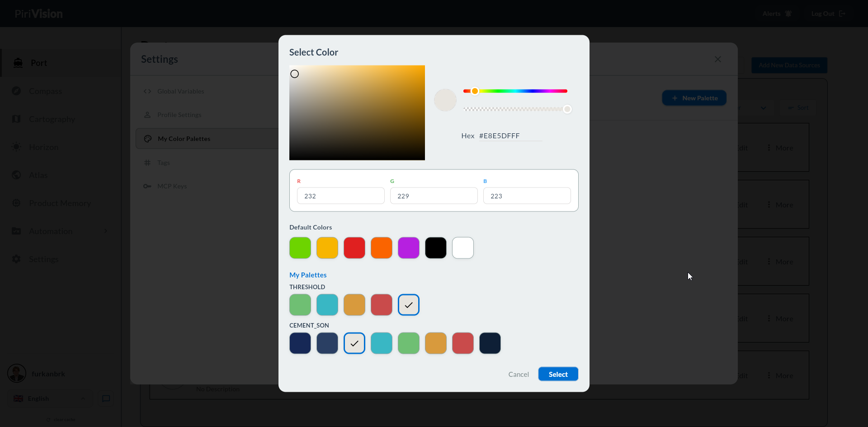
Task: Open the chat feedback icon near language
Action: pos(106,399)
